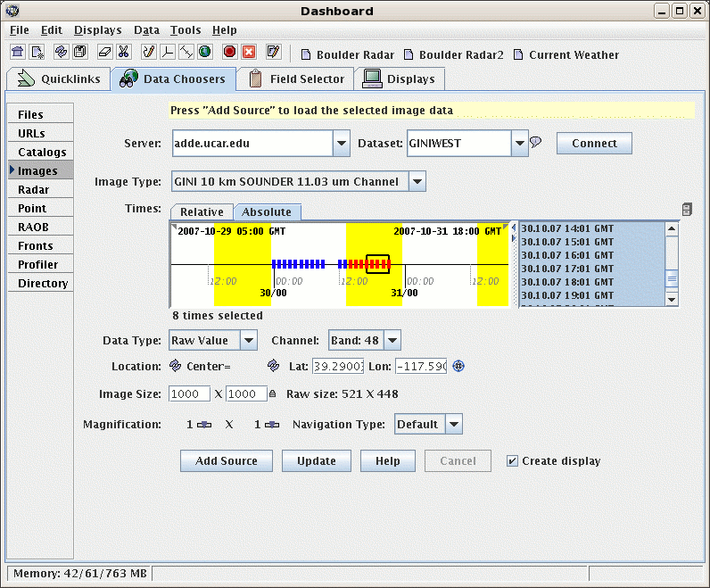Open the Displays menu in menu bar
Viewport: 710px width, 588px height.
(x=97, y=30)
